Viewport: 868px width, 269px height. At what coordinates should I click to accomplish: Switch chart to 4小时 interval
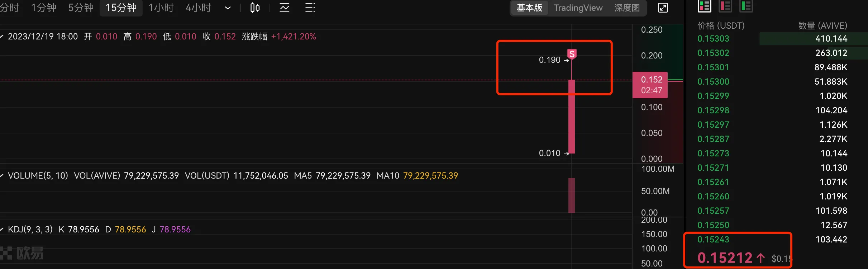[198, 8]
